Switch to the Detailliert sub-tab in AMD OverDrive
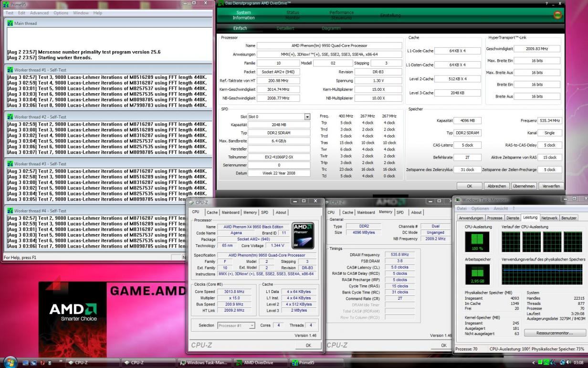The height and width of the screenshot is (368, 588). [x=285, y=28]
